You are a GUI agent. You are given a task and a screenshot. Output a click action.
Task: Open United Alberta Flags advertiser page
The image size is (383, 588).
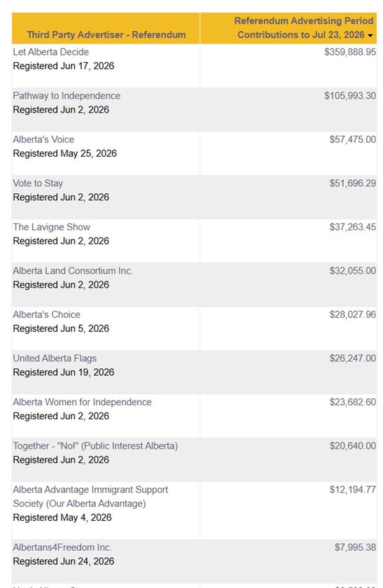pyautogui.click(x=55, y=358)
